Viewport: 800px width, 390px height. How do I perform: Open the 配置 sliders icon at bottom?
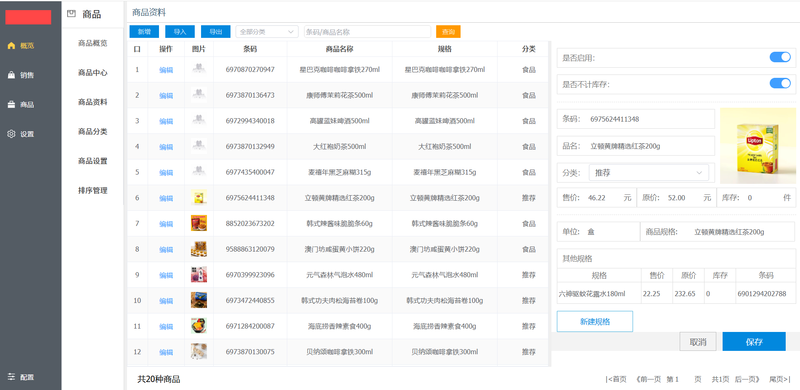click(11, 377)
